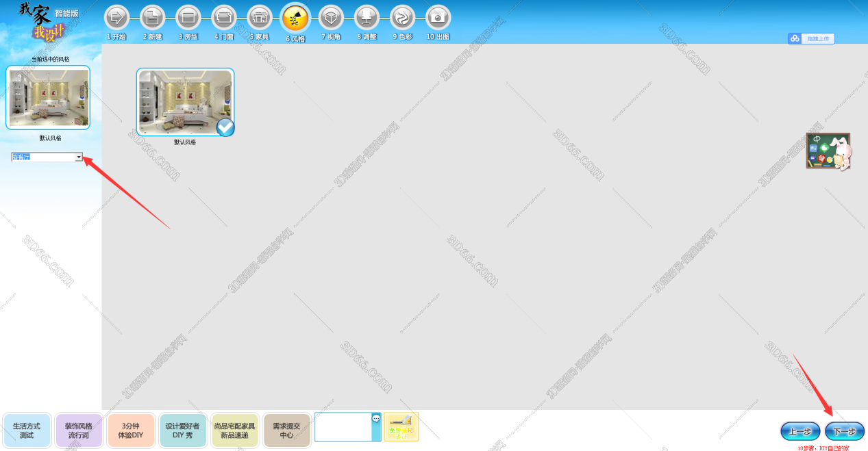868x451 pixels.
Task: Select the 默认风格 style thumbnail in gallery
Action: point(185,101)
